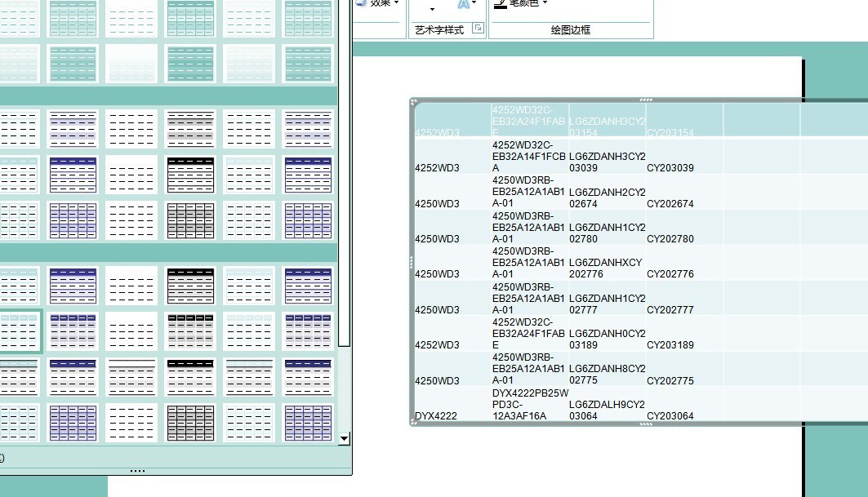The height and width of the screenshot is (497, 868).
Task: Click the gallery scrollbar down arrow
Action: (345, 438)
